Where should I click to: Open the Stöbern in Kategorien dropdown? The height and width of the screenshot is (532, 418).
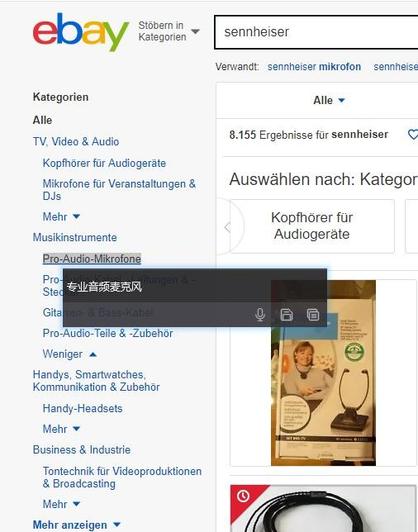(x=169, y=31)
